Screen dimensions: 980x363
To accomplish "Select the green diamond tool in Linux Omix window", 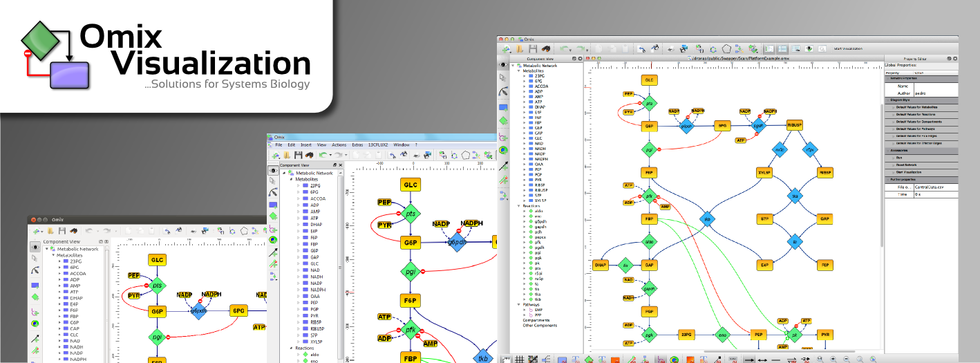I will (35, 297).
